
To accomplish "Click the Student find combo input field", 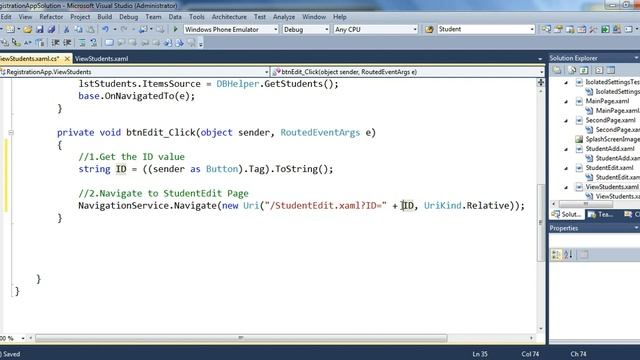I will (482, 29).
